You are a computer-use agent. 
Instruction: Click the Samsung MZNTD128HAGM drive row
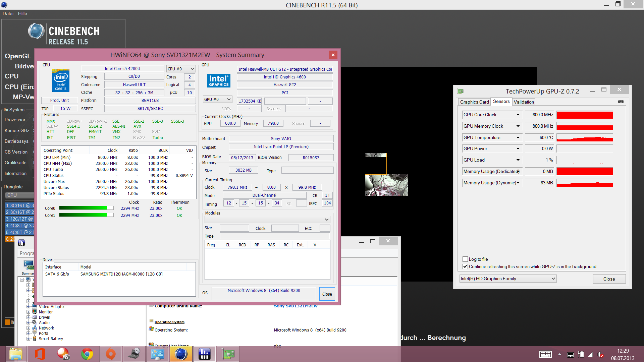[119, 274]
